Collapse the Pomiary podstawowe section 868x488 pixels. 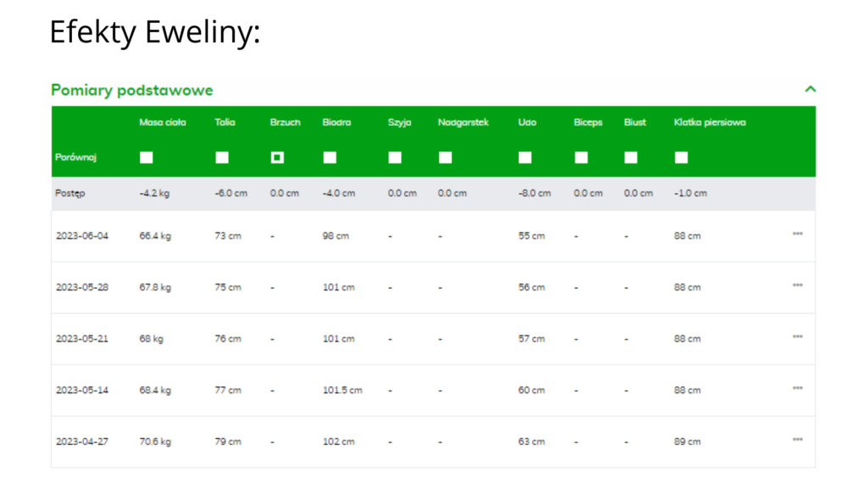810,89
